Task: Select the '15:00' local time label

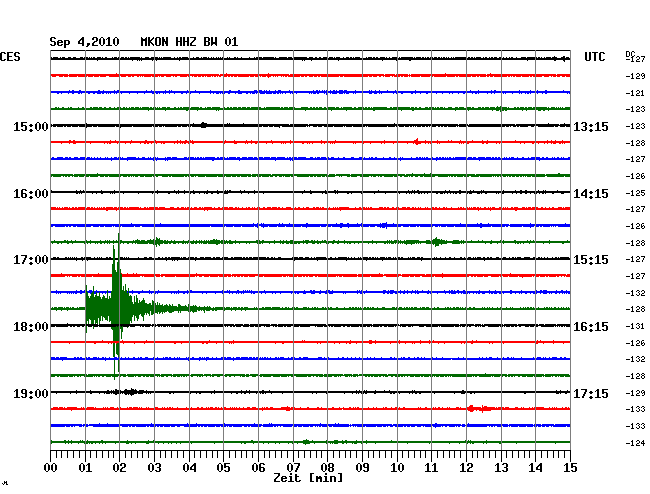Action: [31, 126]
